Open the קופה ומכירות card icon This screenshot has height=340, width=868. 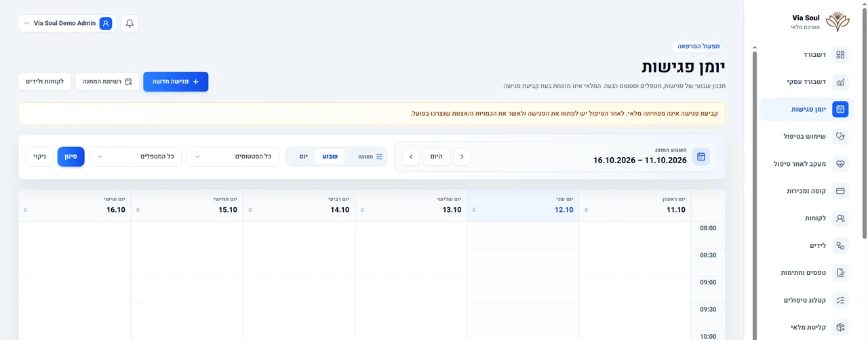click(840, 191)
